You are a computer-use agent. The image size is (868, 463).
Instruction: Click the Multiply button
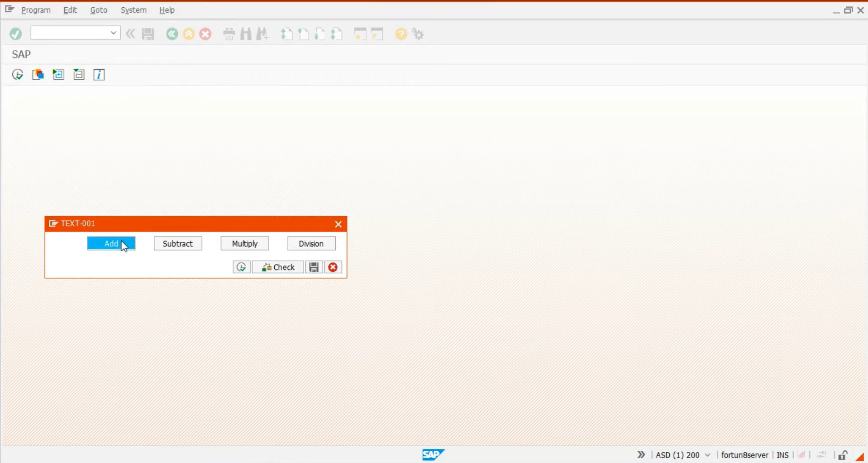coord(245,244)
